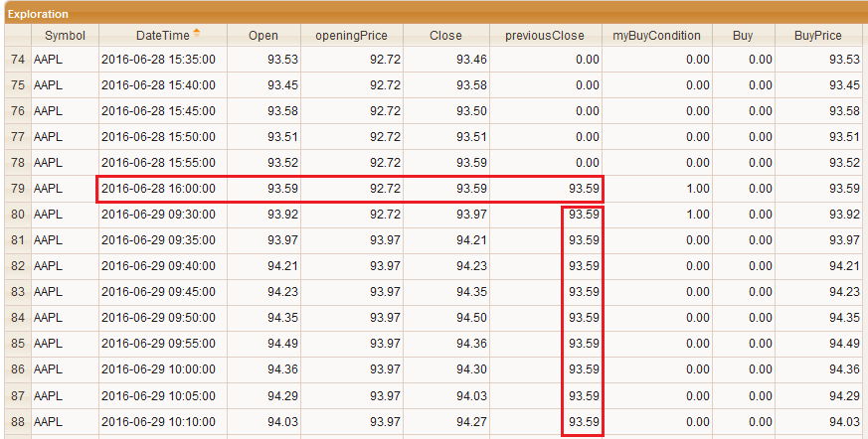Viewport: 868px width, 439px height.
Task: Click the date 2016-06-28 15:55:00
Action: coord(158,163)
